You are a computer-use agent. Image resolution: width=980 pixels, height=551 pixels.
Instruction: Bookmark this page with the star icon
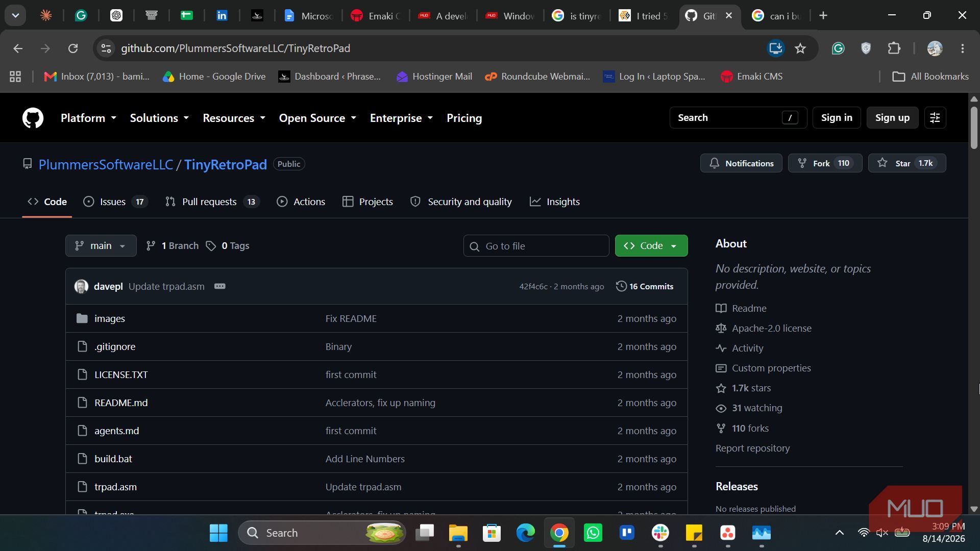click(800, 48)
